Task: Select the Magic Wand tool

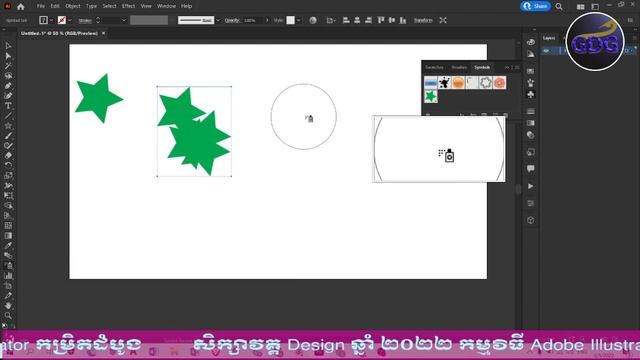Action: click(8, 66)
